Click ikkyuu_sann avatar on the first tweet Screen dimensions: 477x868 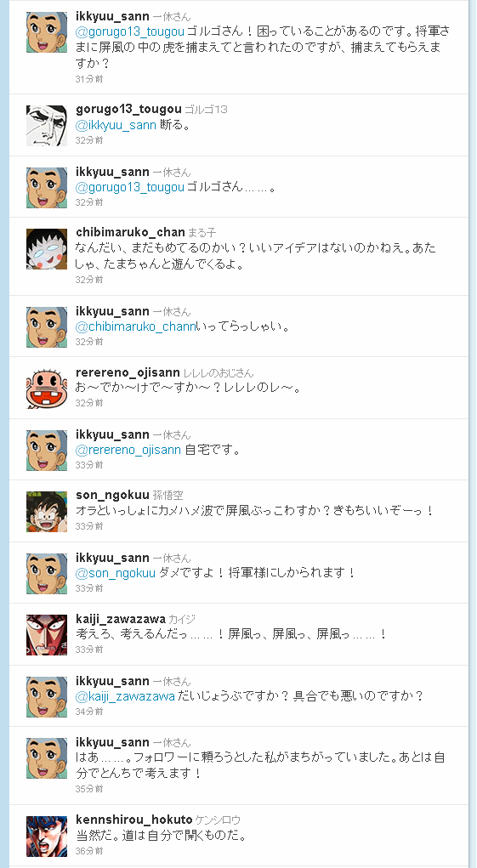(47, 32)
